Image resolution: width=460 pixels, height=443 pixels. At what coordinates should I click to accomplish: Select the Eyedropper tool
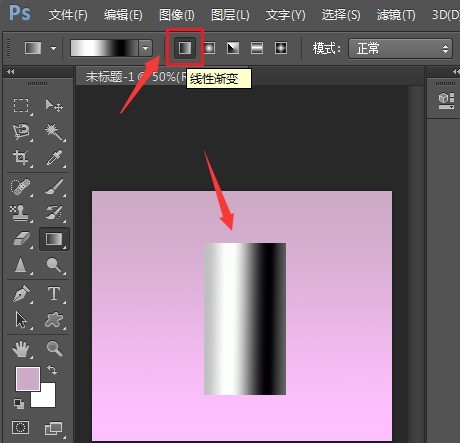54,157
